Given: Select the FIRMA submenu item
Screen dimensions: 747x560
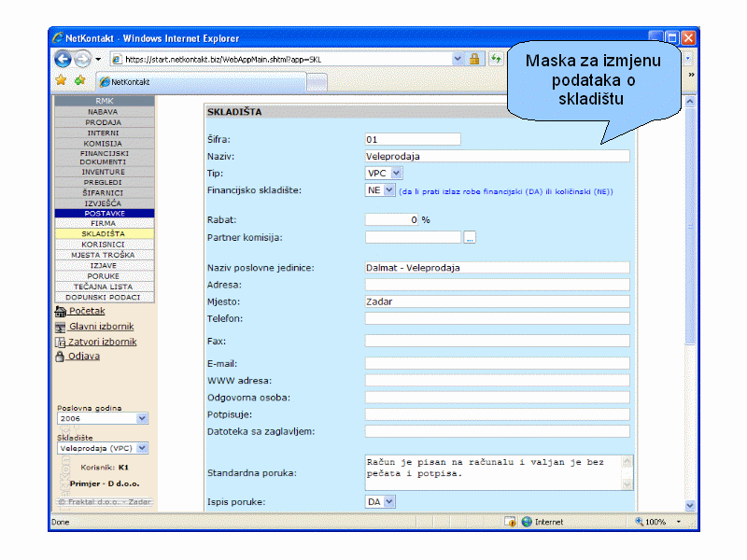Looking at the screenshot, I should click(x=105, y=223).
